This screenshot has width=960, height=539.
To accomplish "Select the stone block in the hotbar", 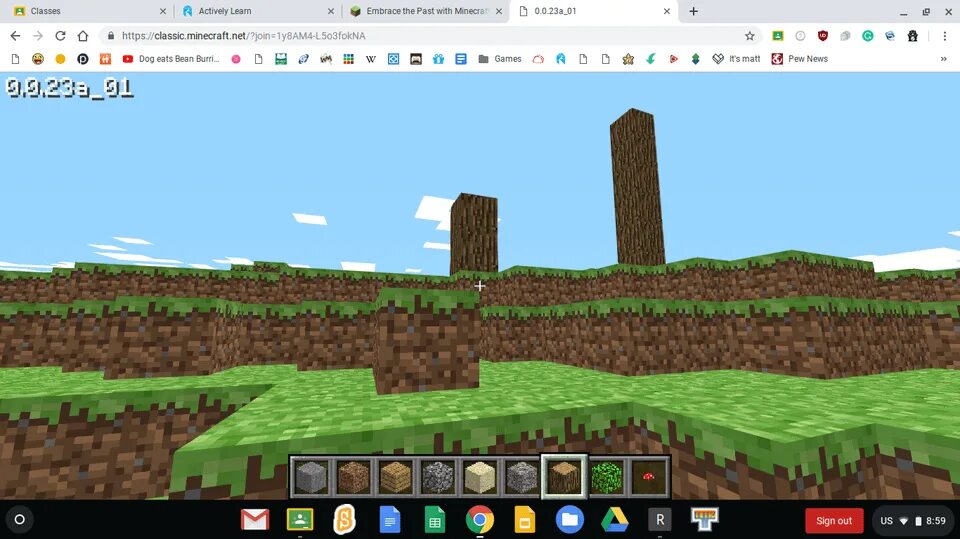I will [312, 477].
